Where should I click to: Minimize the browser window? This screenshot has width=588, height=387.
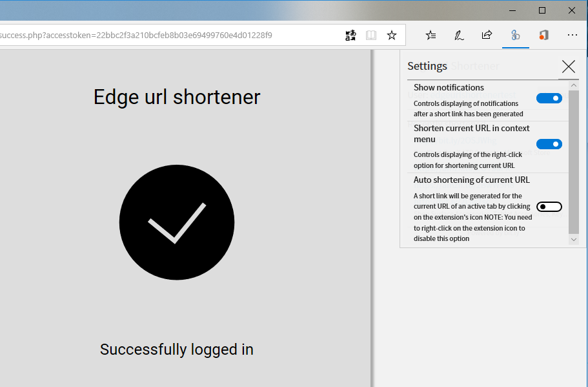tap(512, 10)
